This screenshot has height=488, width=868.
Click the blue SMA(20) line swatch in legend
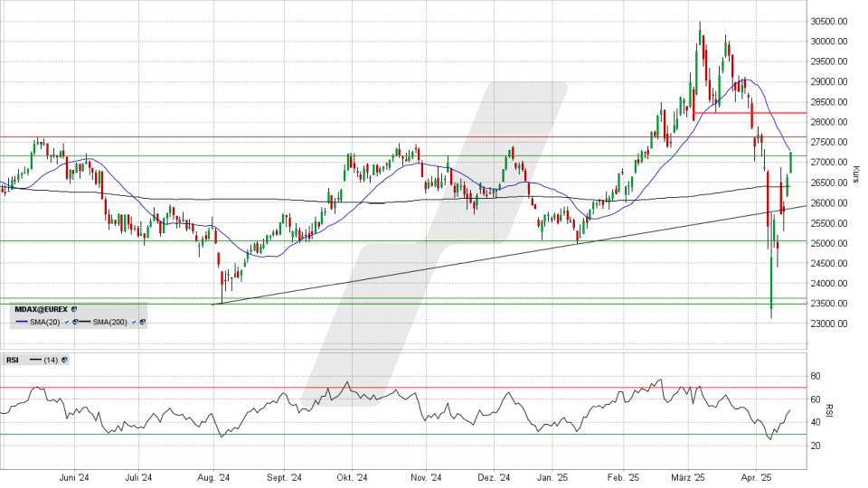coord(22,322)
